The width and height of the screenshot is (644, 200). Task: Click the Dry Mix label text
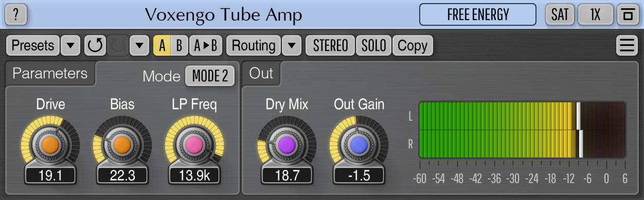click(x=287, y=105)
